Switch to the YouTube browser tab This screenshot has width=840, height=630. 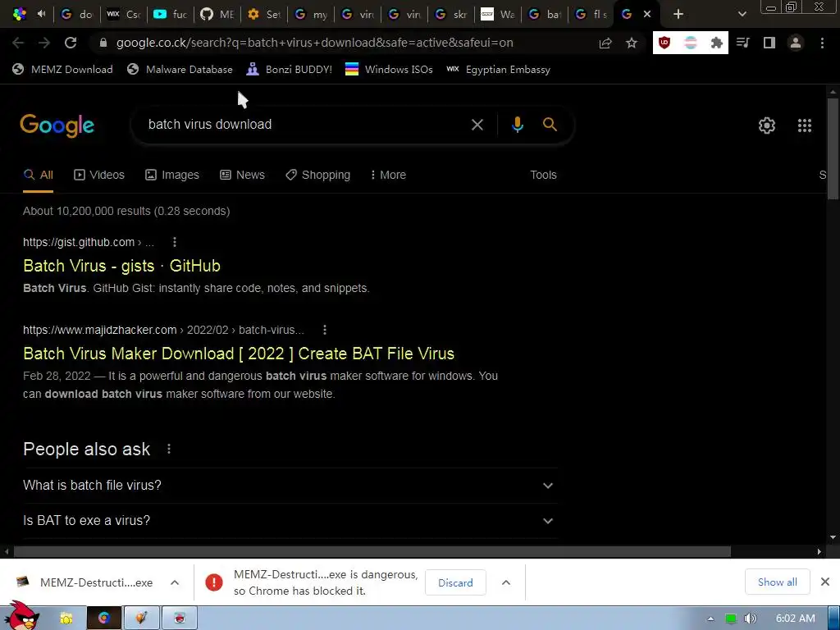(170, 14)
